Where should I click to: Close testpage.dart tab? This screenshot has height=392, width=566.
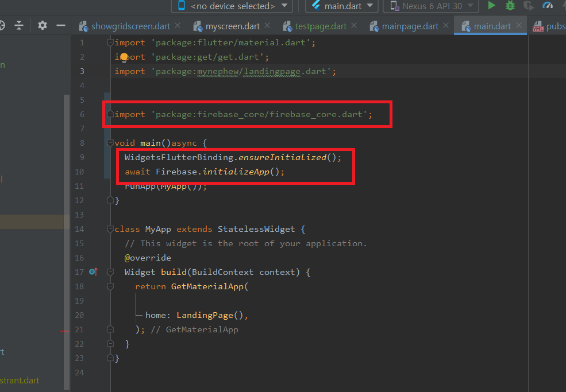(x=354, y=26)
